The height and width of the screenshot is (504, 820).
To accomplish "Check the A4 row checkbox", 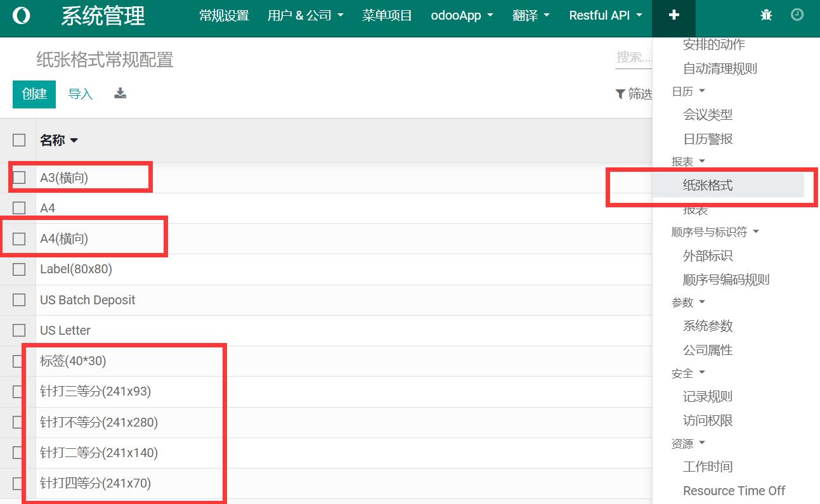I will coord(19,208).
